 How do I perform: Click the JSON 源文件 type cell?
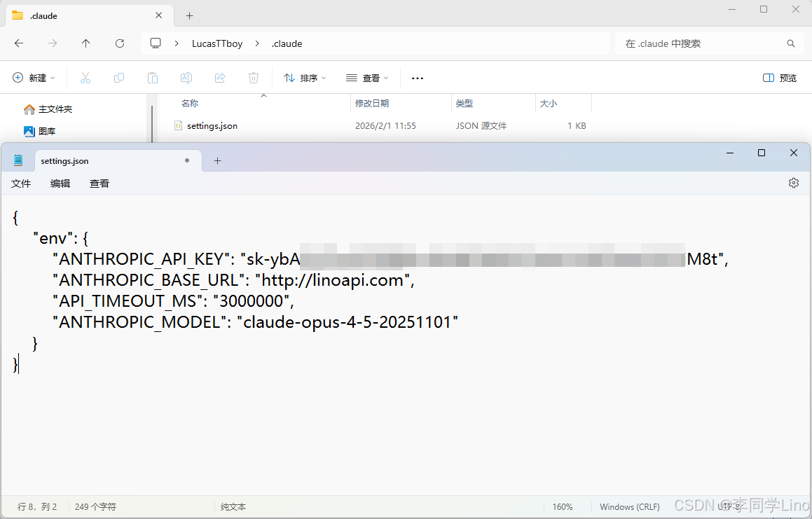(481, 126)
